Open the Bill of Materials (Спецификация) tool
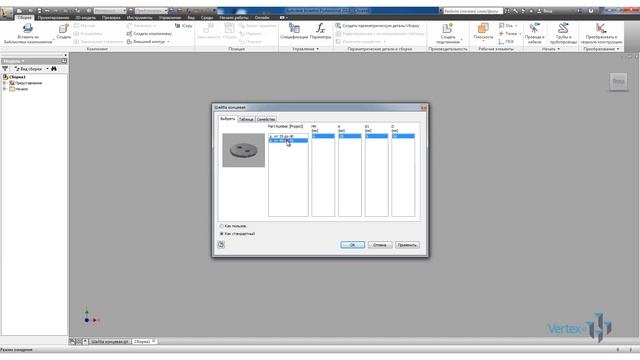The width and height of the screenshot is (640, 360). [x=294, y=31]
